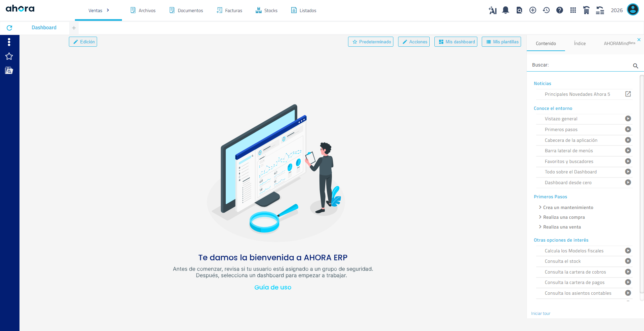
Task: Click the Otras opciones de interés heading
Action: [x=561, y=240]
